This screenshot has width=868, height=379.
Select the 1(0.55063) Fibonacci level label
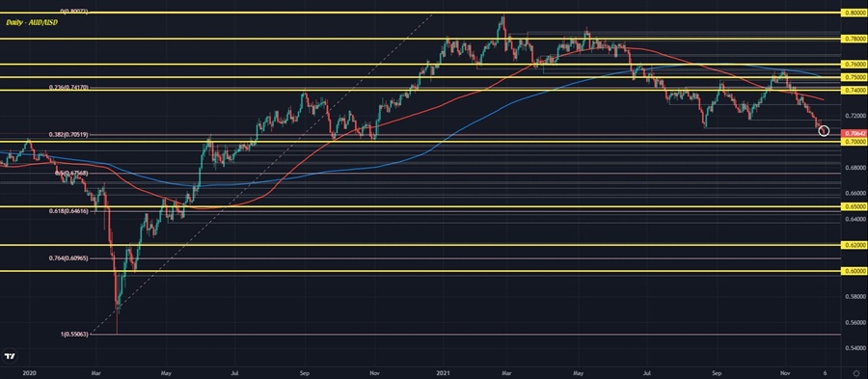(73, 335)
